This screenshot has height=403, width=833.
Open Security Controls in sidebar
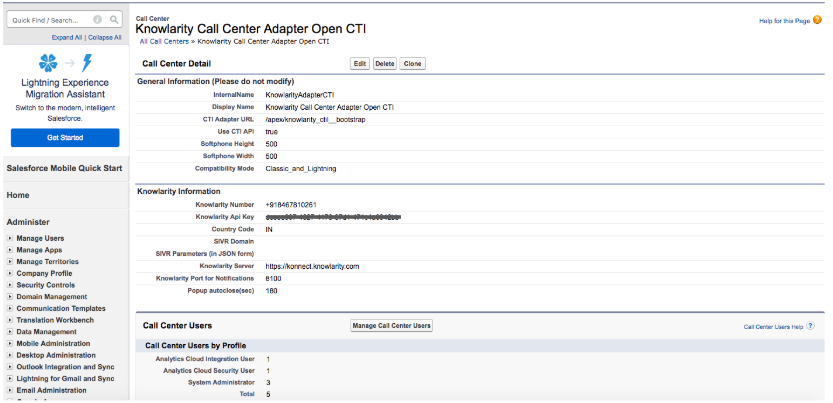(46, 285)
